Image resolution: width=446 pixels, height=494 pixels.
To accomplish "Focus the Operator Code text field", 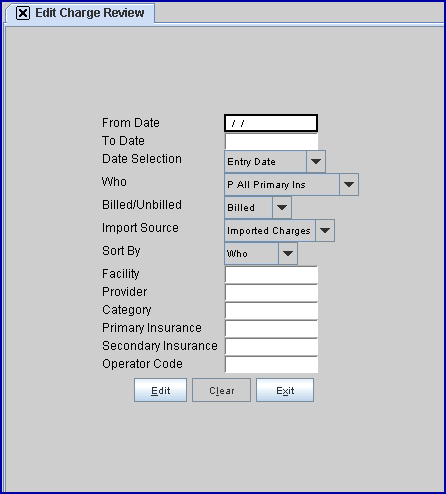I will click(271, 365).
